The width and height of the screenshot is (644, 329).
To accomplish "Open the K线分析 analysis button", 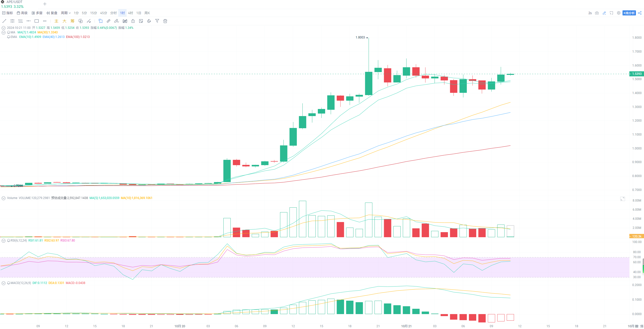I will pos(629,13).
